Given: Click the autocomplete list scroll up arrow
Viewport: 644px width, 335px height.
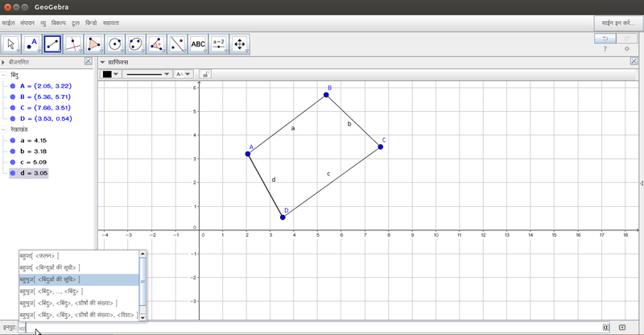Looking at the screenshot, I should pyautogui.click(x=142, y=254).
